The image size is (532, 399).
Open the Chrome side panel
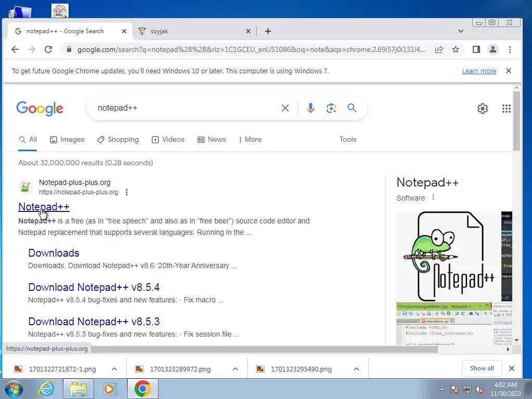coord(476,49)
